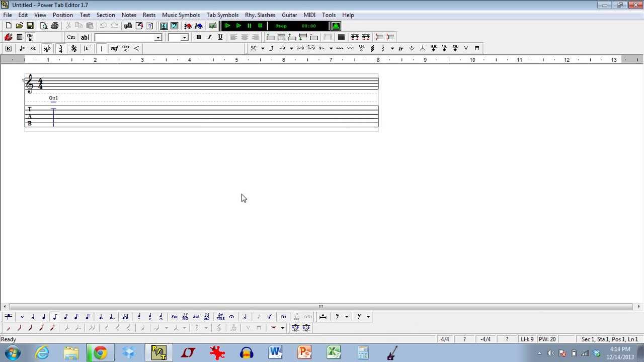Insert floating text with the ab| tool

coord(85,37)
